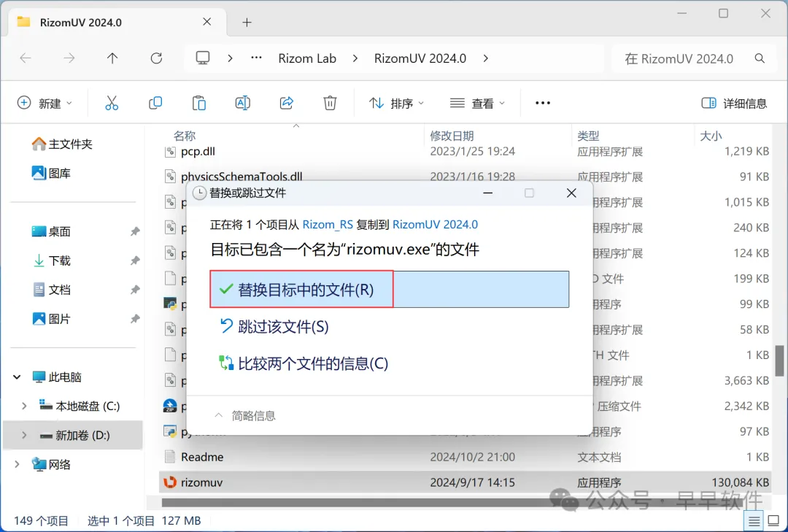Unpin the 文档 quick access item

[135, 290]
